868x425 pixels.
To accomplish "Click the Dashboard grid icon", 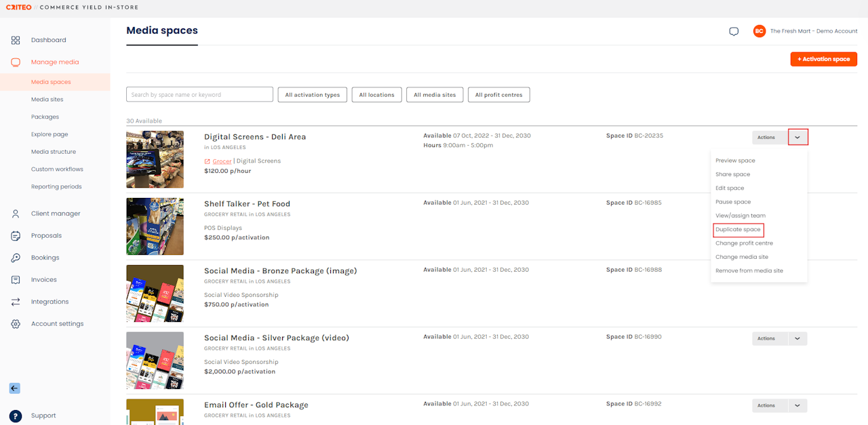I will pyautogui.click(x=16, y=40).
